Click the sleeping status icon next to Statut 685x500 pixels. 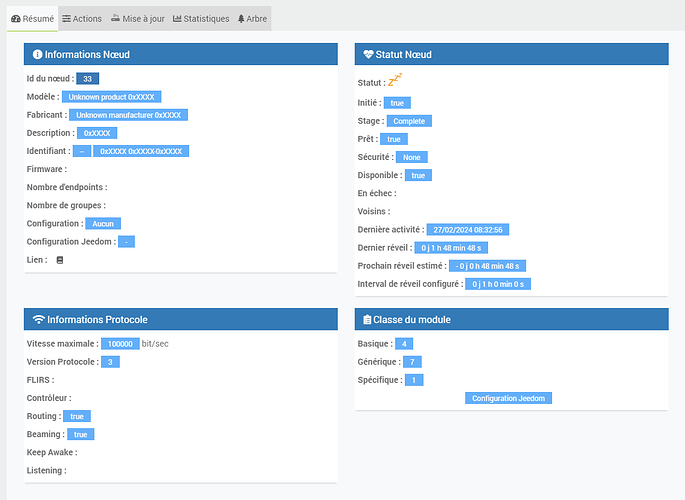tap(394, 80)
